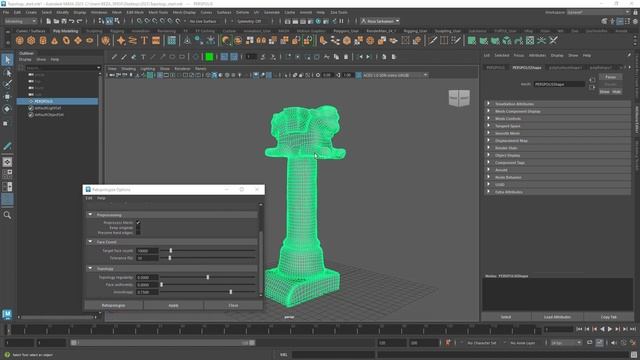The image size is (640, 360).
Task: Toggle the first snap magnet icon
Action: coord(139,21)
